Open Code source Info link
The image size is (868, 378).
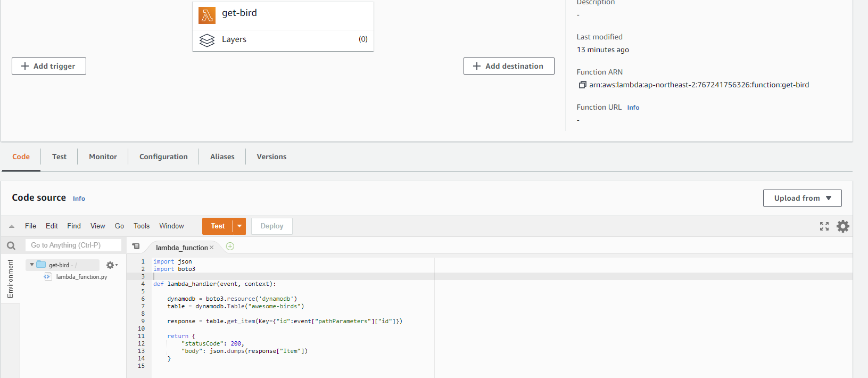click(x=79, y=199)
